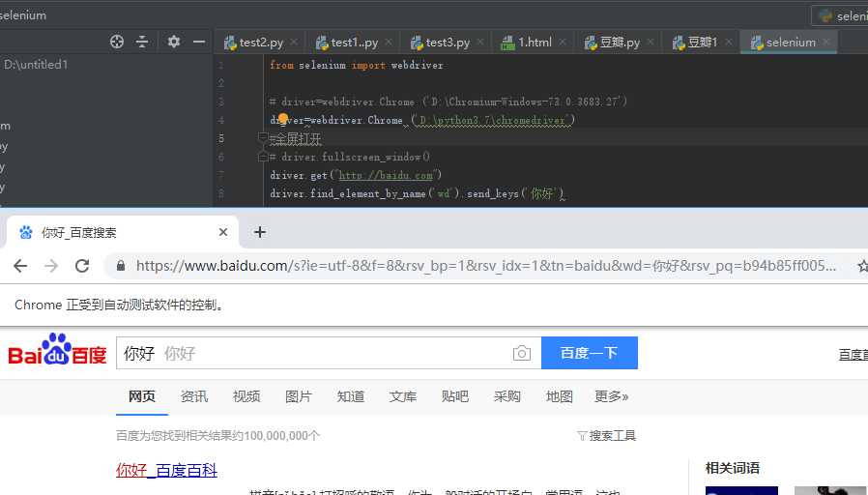Click the chromedriver path string in code
Viewport: 868px width, 495px height.
[493, 120]
